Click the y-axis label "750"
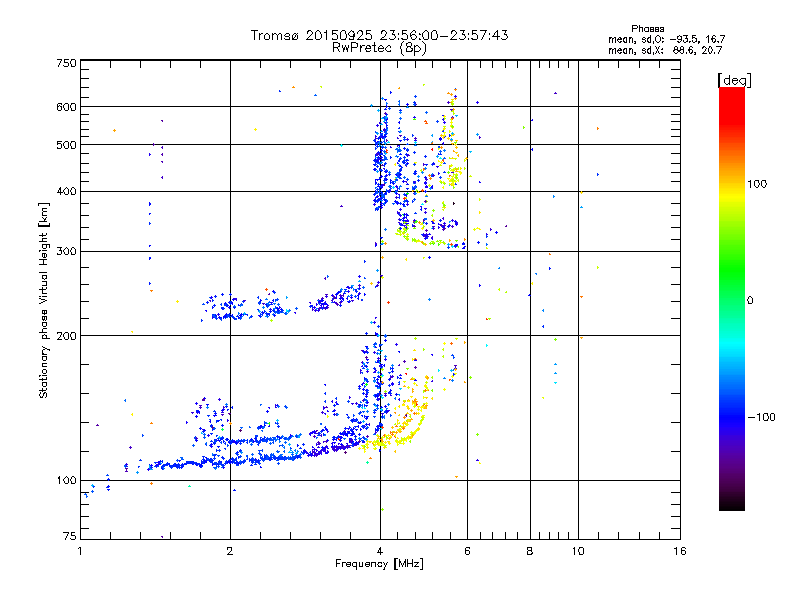Screen dimensions: 800x600 coord(66,63)
